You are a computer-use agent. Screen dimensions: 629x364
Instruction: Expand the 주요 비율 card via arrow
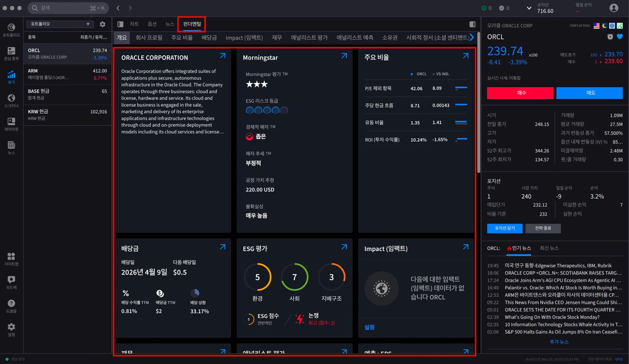click(x=466, y=56)
